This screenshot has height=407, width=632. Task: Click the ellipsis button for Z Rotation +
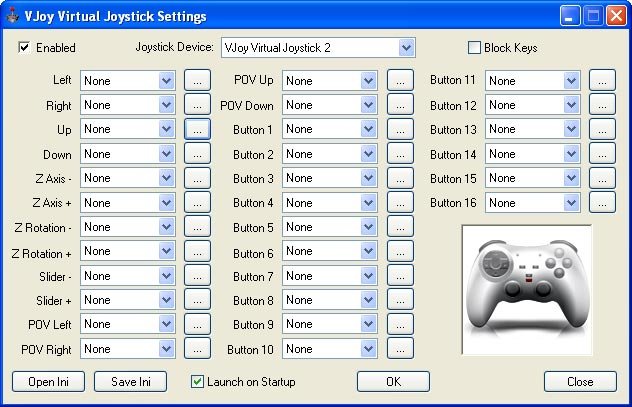[x=198, y=251]
